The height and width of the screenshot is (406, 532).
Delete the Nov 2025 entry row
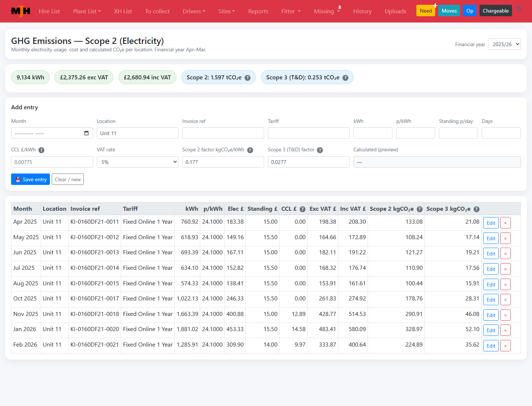click(505, 315)
